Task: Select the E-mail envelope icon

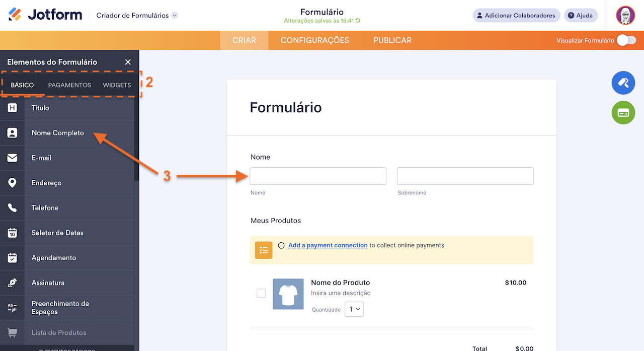Action: coord(12,158)
